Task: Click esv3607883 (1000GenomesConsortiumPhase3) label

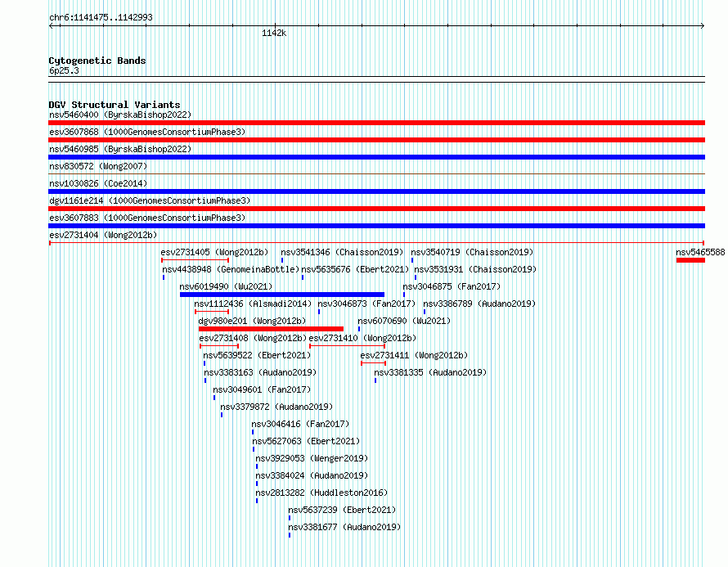Action: pyautogui.click(x=147, y=218)
